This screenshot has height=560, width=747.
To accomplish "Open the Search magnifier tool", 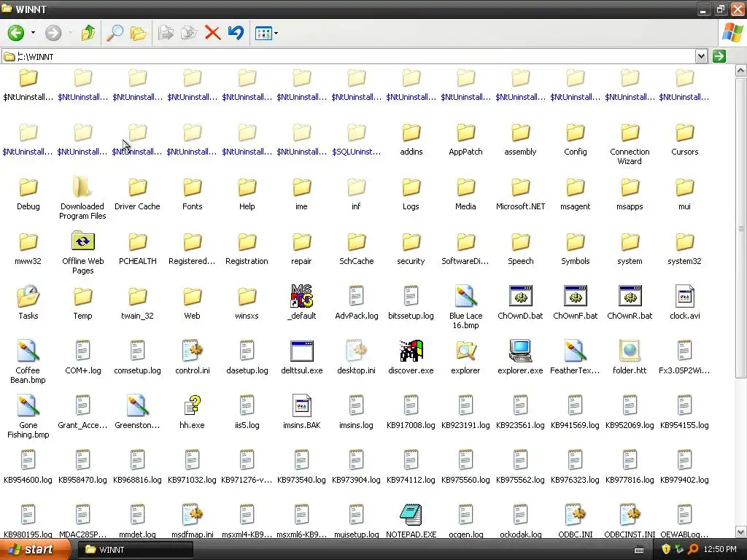I will [x=115, y=33].
